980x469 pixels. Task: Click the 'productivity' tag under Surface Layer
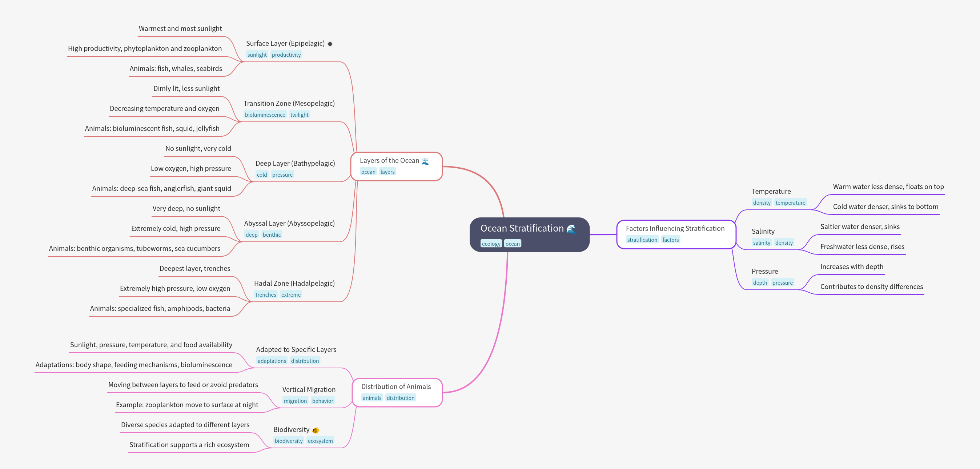286,55
